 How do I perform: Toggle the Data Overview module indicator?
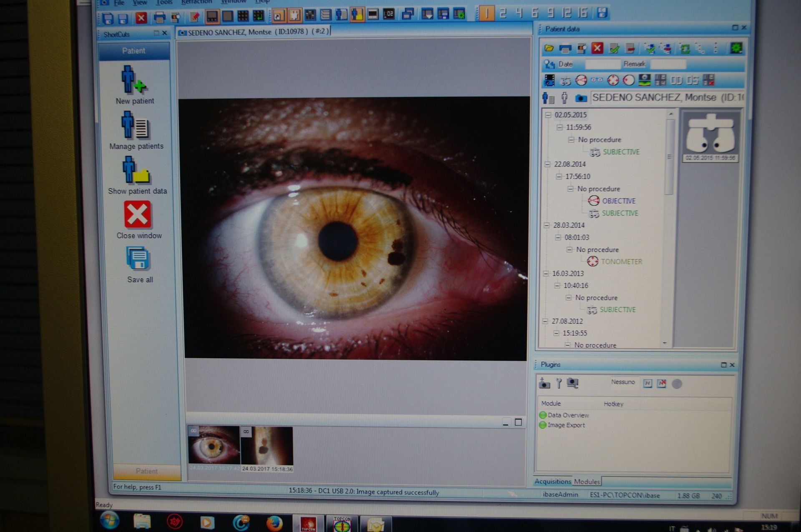[x=543, y=415]
